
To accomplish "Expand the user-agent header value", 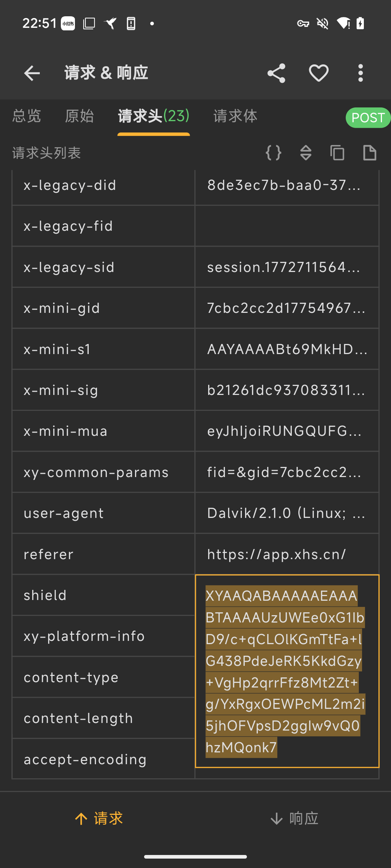I will point(286,513).
